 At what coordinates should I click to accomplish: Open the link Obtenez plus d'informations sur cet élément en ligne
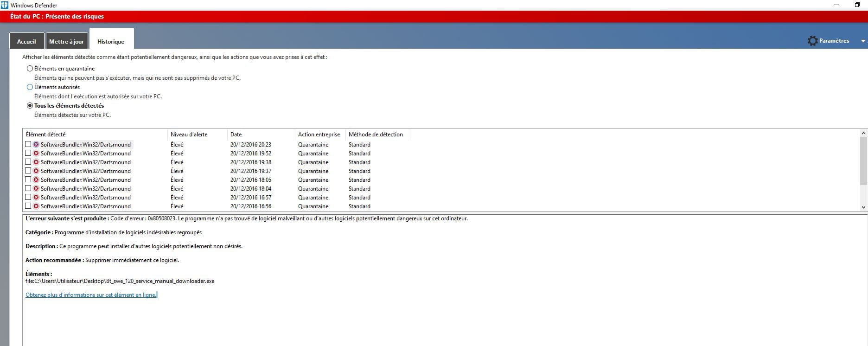(91, 295)
